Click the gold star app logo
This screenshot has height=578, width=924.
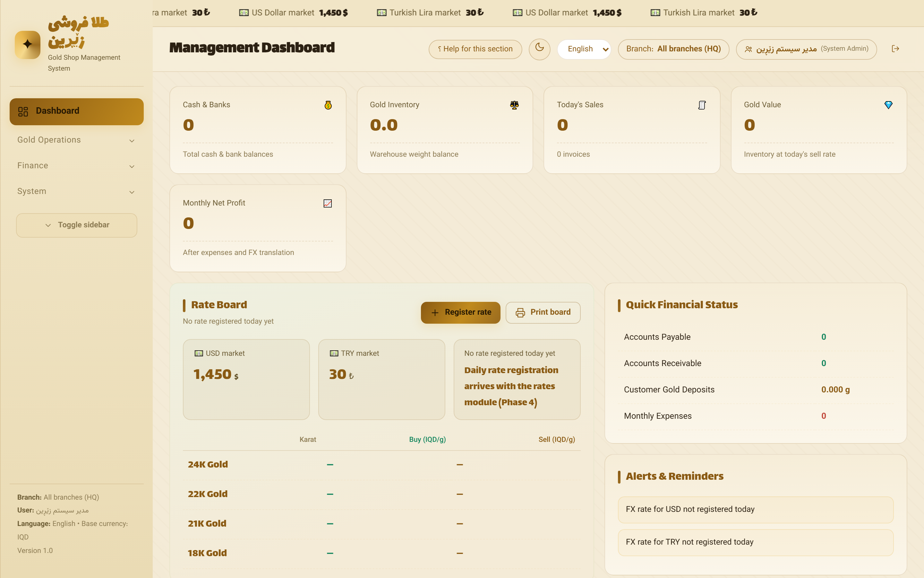pos(28,45)
